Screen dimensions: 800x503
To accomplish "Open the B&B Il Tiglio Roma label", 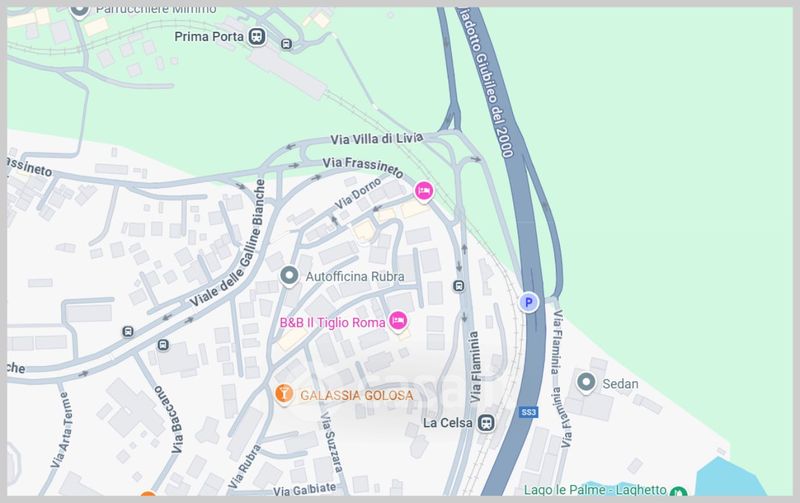I will click(x=332, y=323).
